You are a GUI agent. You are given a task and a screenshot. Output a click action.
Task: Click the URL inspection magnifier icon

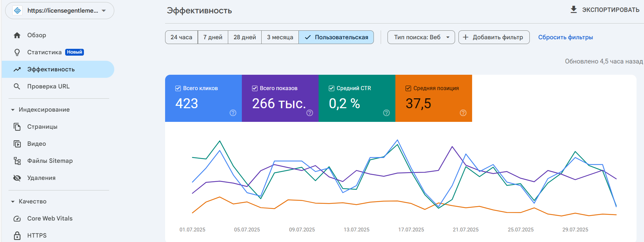pos(17,86)
